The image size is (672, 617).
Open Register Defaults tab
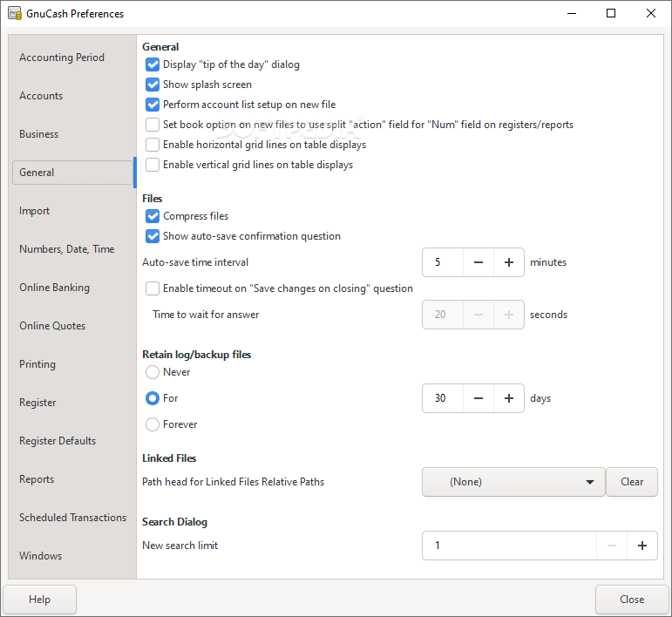(x=72, y=441)
